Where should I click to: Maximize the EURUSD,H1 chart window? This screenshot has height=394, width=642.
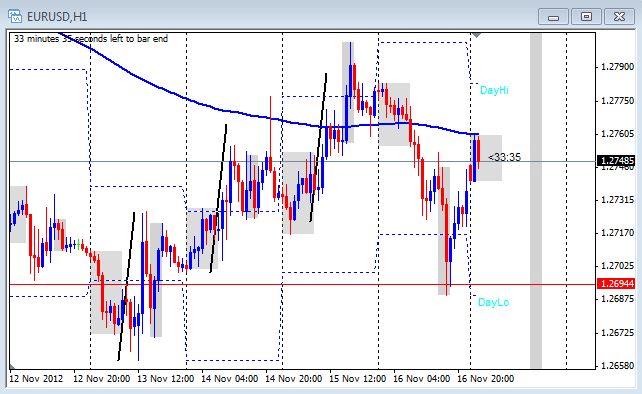[586, 17]
